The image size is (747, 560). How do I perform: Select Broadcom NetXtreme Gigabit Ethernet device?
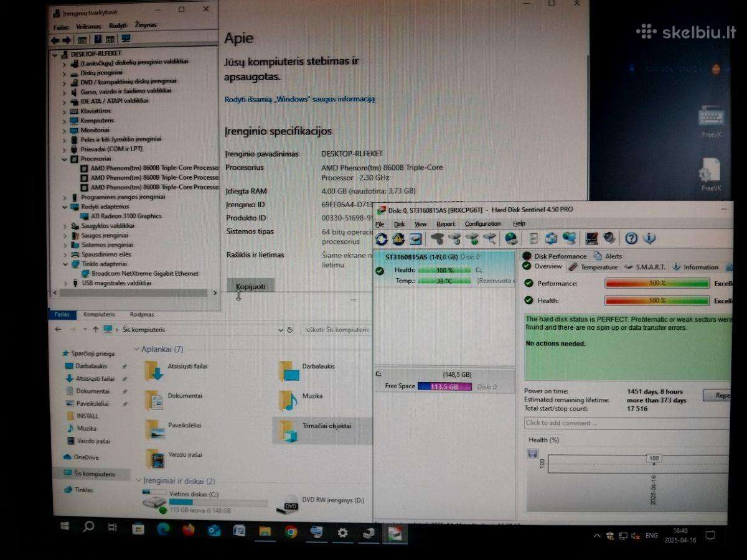point(139,273)
